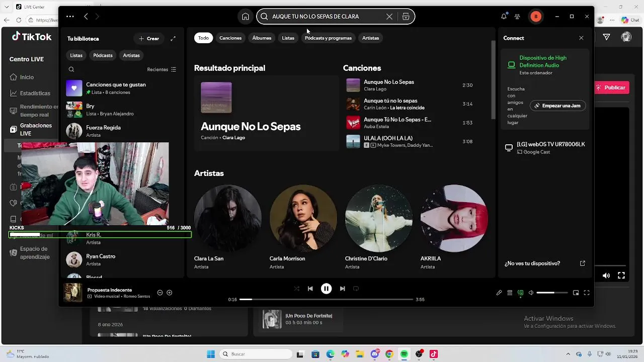The width and height of the screenshot is (644, 362).
Task: Filter library by Pódcasts chip
Action: 103,55
